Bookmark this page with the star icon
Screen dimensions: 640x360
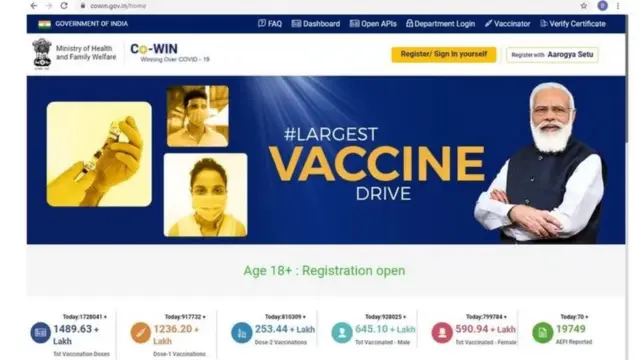pyautogui.click(x=584, y=6)
